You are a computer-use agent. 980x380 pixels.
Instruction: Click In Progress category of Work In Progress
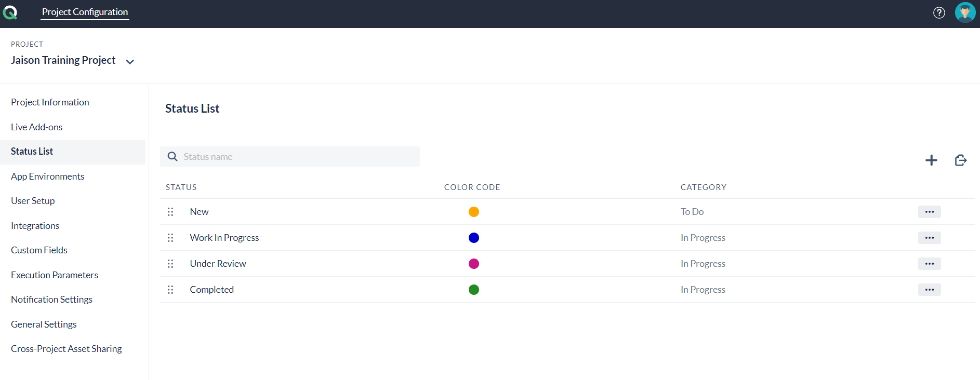703,238
